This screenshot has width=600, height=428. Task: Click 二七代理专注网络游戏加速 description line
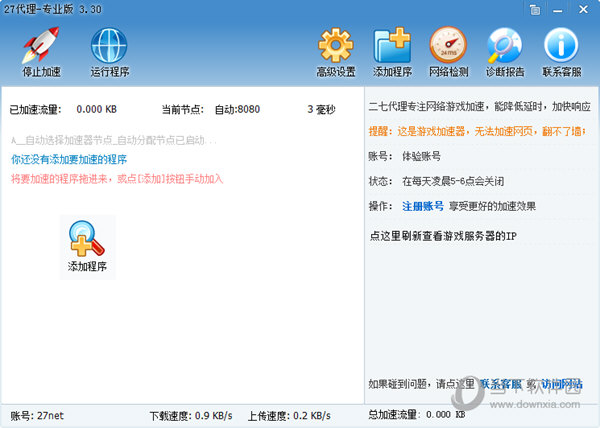(480, 106)
